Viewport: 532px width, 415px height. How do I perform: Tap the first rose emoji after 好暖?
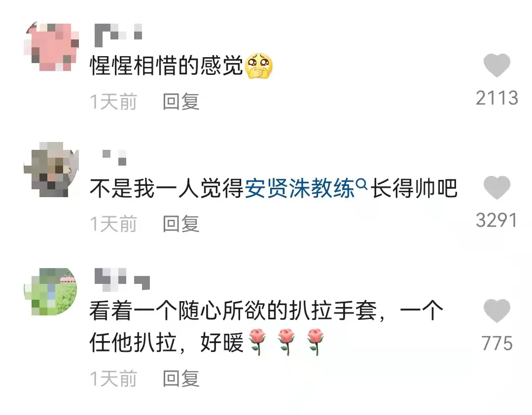258,342
